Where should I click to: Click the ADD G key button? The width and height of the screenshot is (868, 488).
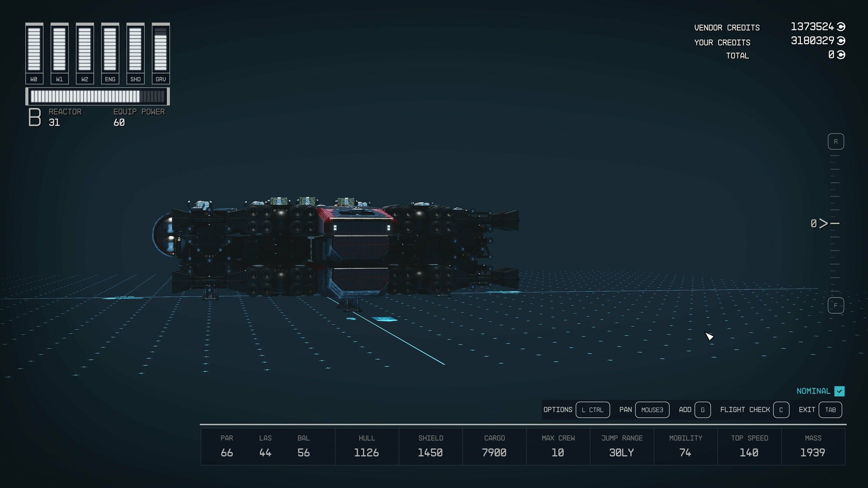point(702,410)
